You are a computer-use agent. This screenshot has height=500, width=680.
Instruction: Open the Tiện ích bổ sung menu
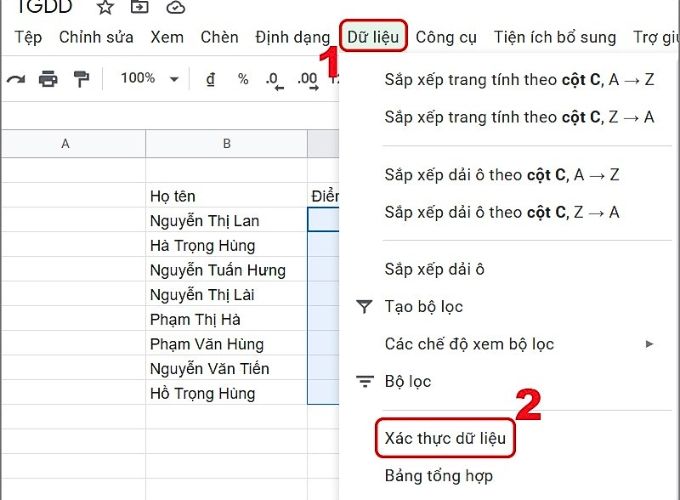tap(555, 37)
